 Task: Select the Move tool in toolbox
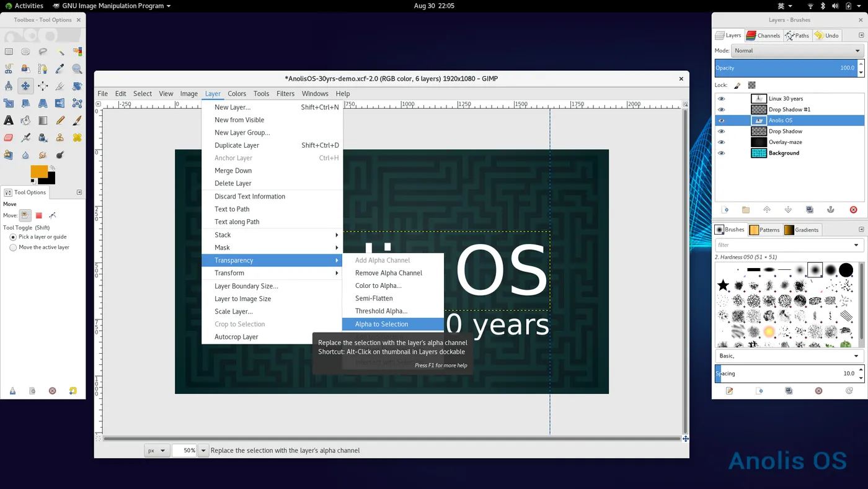click(25, 86)
